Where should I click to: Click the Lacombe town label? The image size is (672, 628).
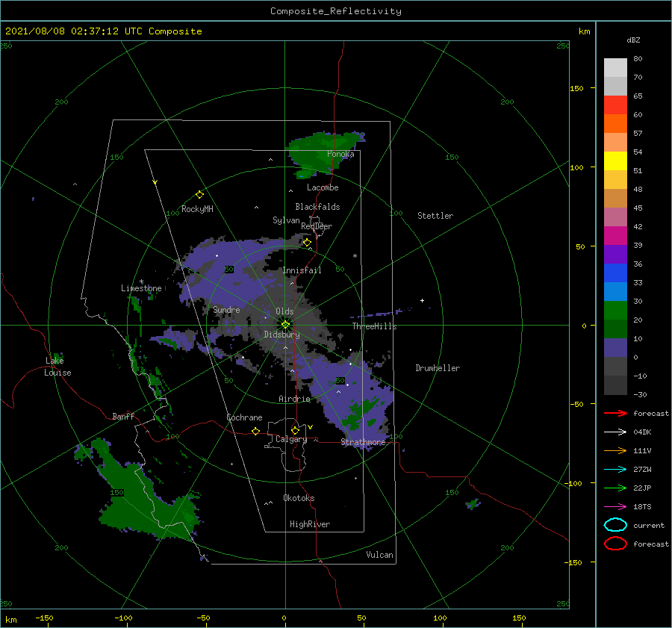323,187
